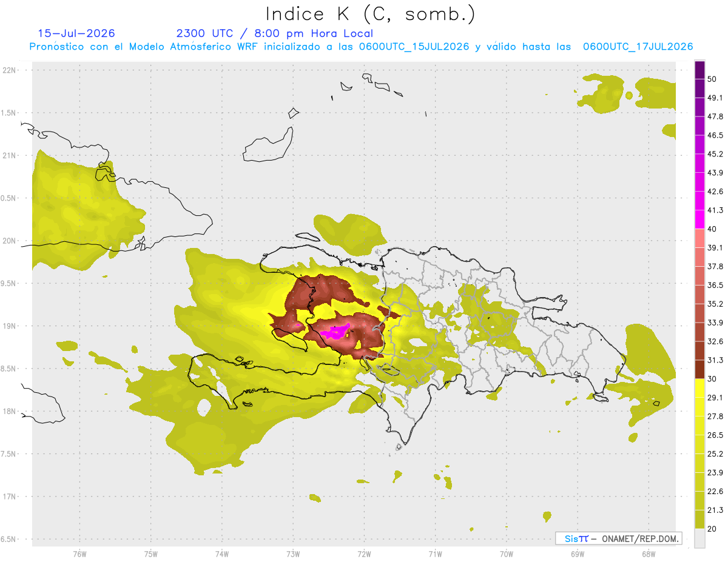The image size is (728, 562).
Task: Click the magenta K-index maximum on the map
Action: coord(336,332)
